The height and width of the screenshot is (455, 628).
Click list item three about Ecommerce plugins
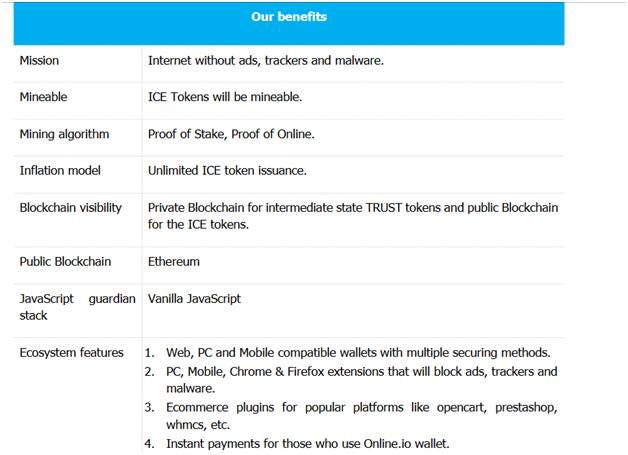(x=351, y=416)
